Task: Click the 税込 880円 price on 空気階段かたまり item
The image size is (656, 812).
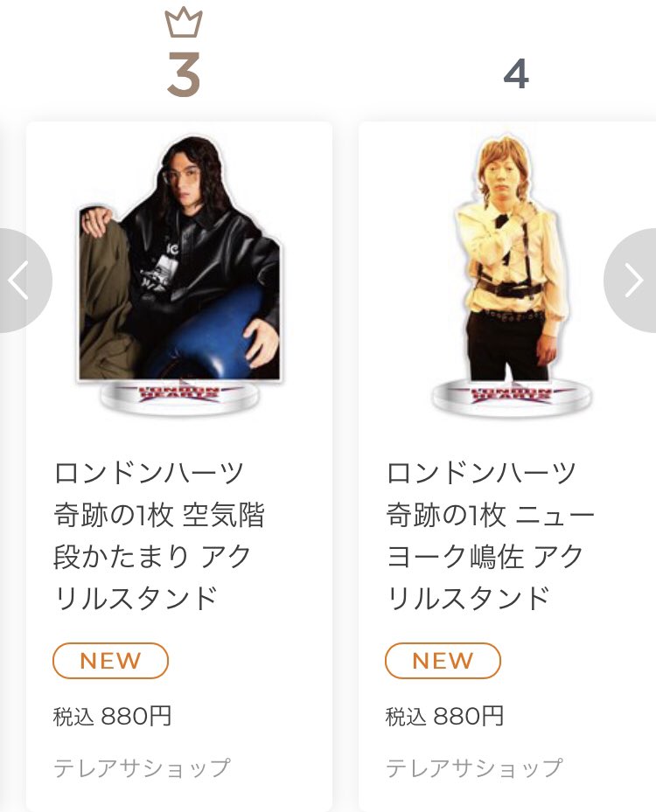Action: coord(113,716)
